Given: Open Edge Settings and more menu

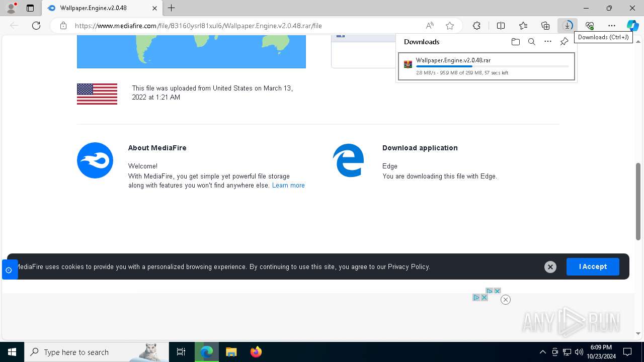Looking at the screenshot, I should (612, 26).
